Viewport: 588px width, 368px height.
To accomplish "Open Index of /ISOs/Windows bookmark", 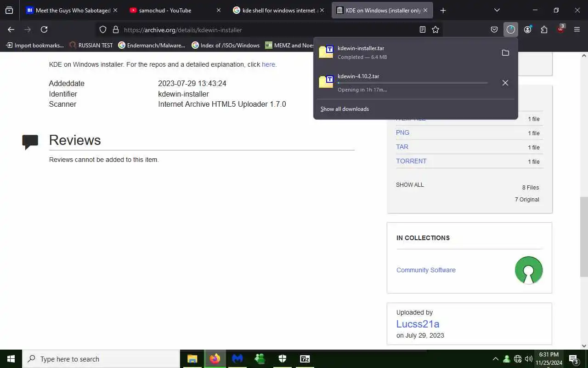I will 226,45.
